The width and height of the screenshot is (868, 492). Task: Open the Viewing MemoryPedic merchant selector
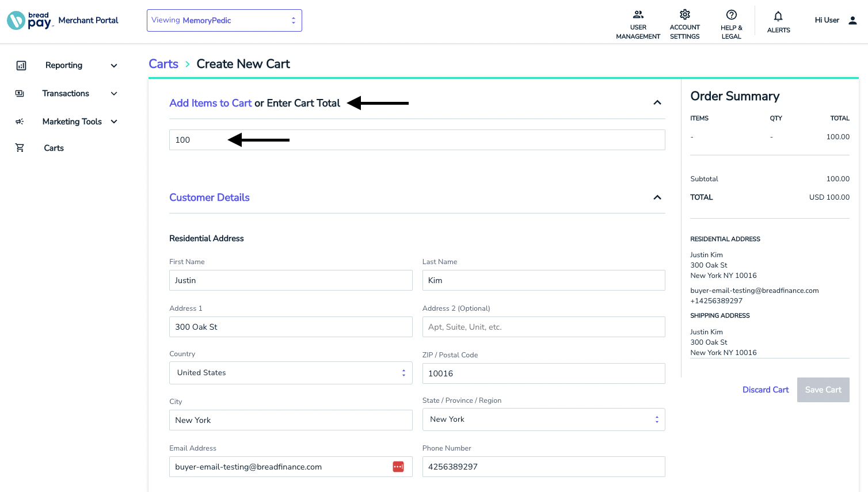[224, 20]
